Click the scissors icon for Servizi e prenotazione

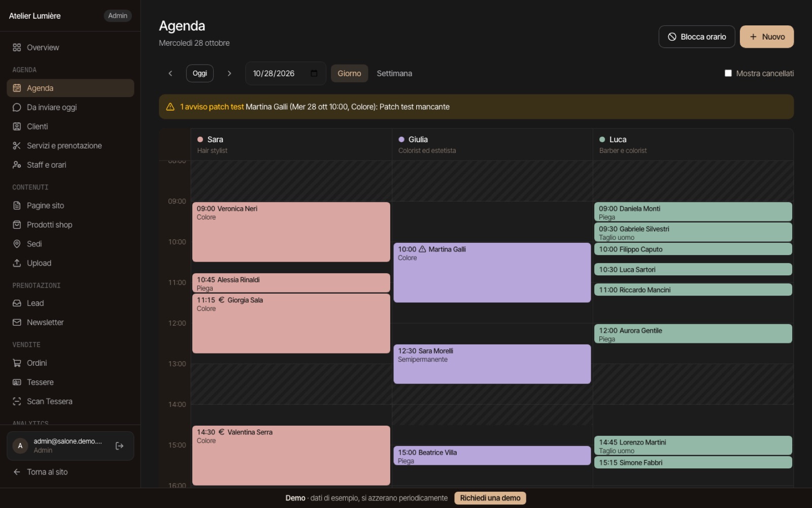point(17,146)
